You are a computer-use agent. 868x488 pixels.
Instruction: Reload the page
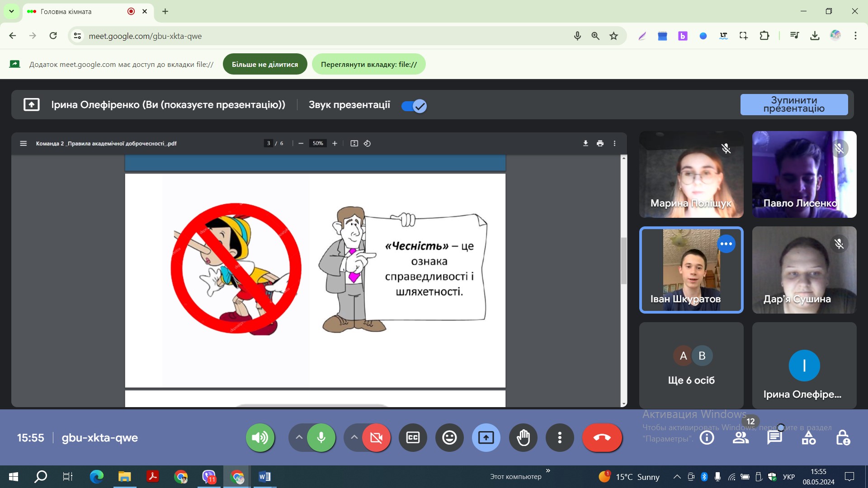(x=53, y=36)
